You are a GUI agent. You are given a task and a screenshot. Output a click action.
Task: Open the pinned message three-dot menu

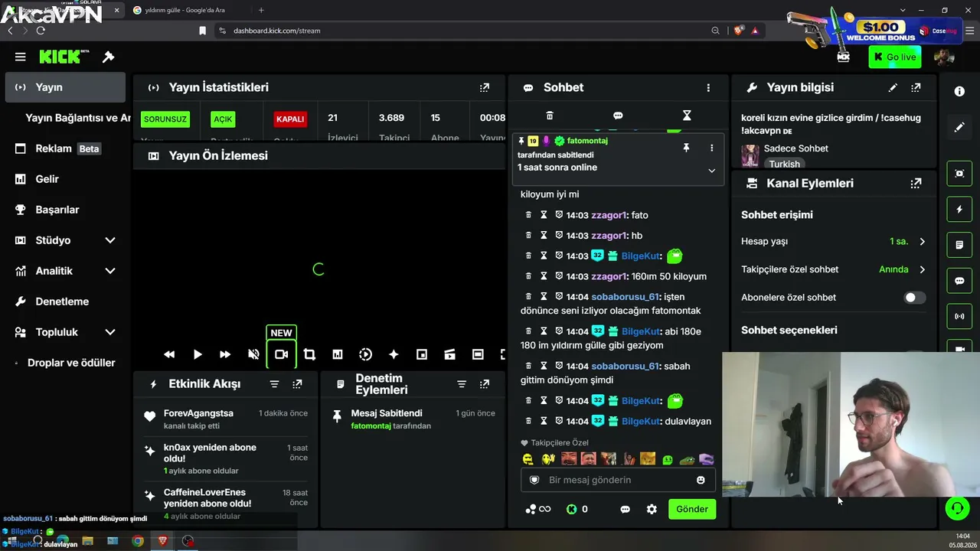(x=711, y=148)
